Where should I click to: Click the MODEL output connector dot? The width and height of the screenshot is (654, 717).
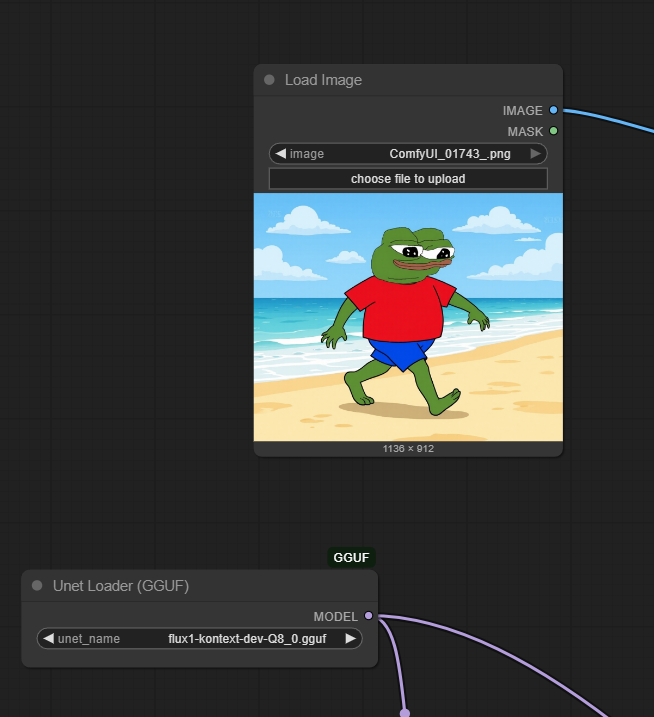point(368,616)
